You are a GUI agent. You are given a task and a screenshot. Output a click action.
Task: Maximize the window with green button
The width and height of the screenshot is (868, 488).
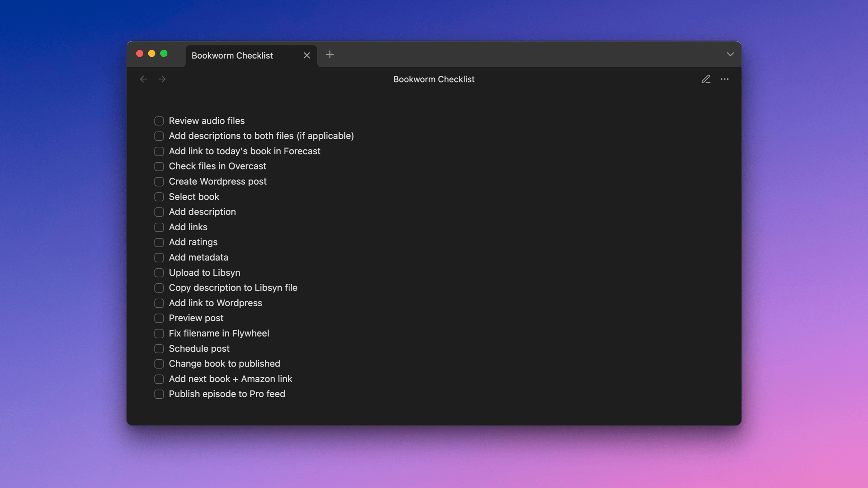point(164,53)
